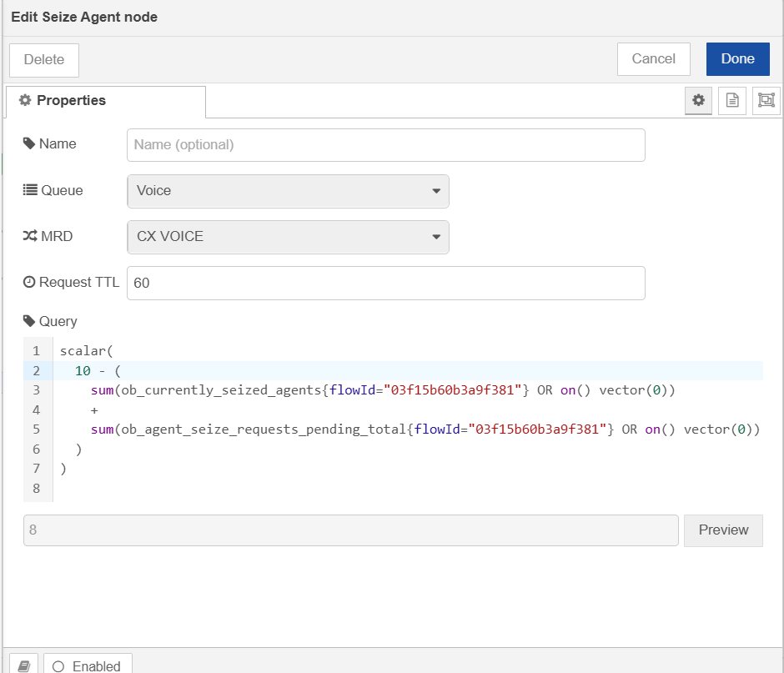The image size is (784, 673).
Task: Run the query Preview button
Action: (723, 530)
